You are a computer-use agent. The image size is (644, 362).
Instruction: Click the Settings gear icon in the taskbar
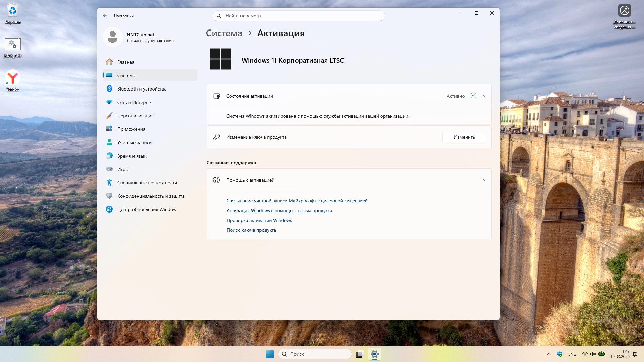pyautogui.click(x=375, y=354)
